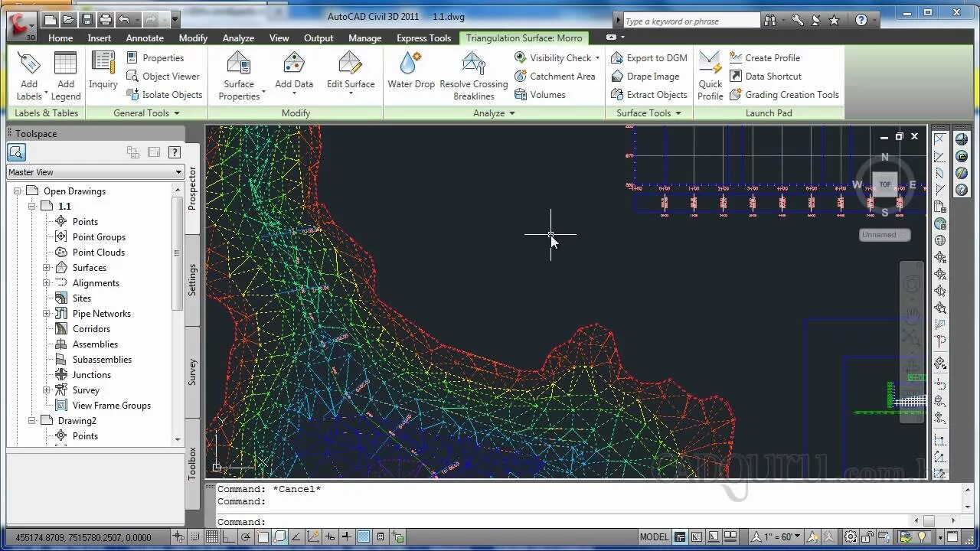Click the Quick Profile tool
This screenshot has height=551, width=980.
710,76
